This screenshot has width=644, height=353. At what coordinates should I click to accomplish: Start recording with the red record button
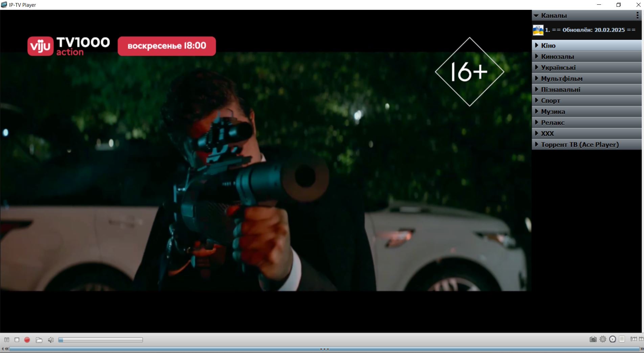(27, 340)
